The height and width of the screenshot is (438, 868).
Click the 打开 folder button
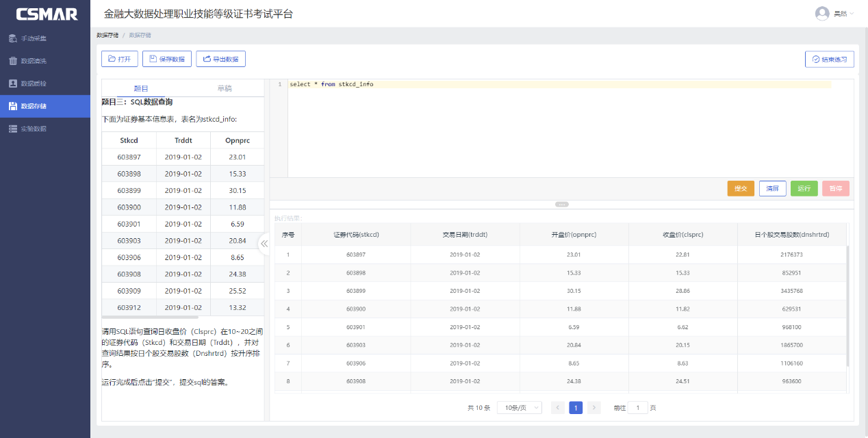[120, 59]
